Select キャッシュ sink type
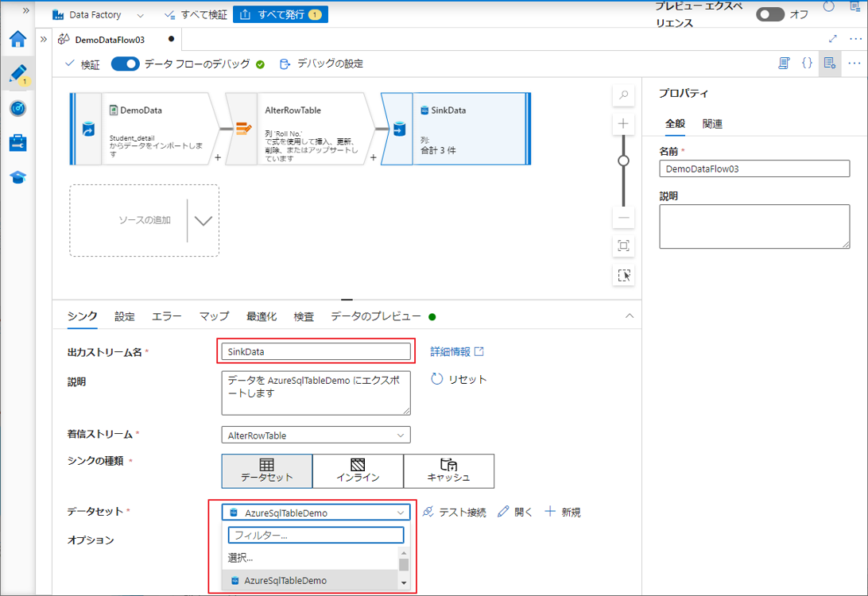868x596 pixels. click(449, 471)
